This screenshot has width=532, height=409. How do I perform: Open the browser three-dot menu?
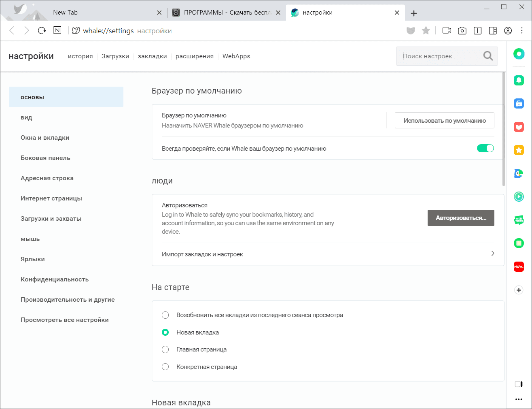[x=522, y=30]
